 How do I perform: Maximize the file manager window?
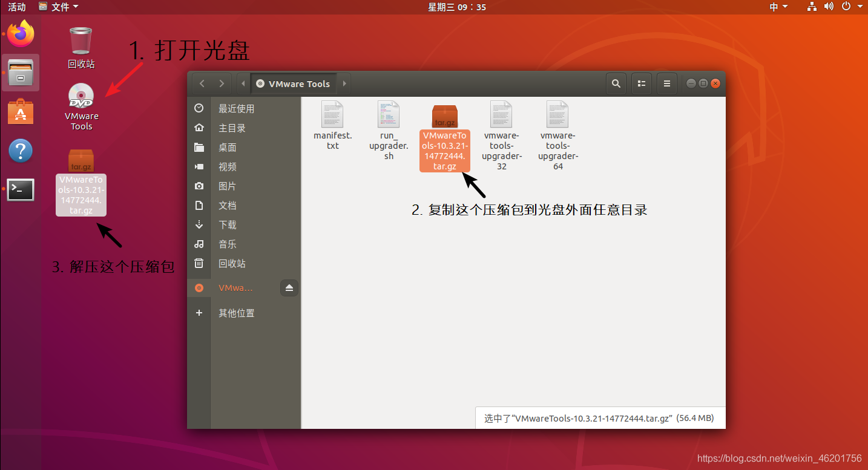703,83
